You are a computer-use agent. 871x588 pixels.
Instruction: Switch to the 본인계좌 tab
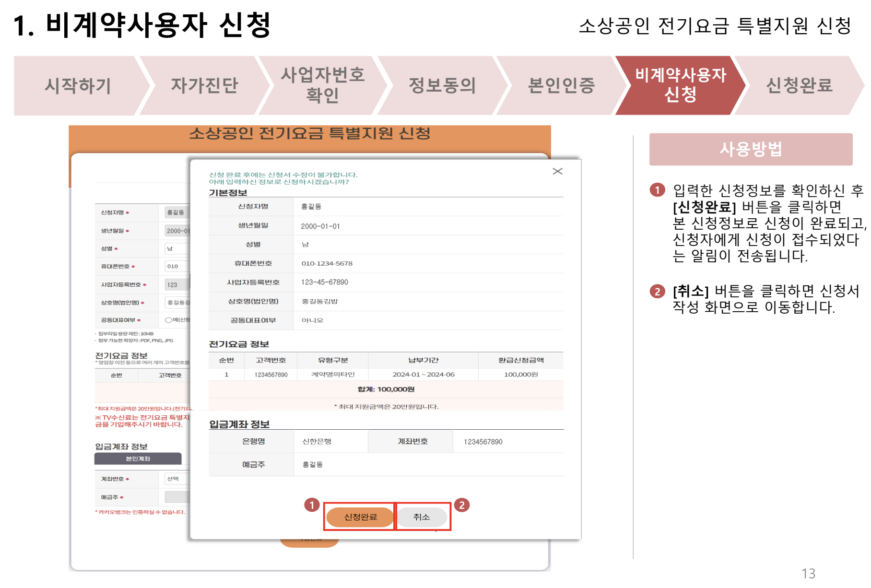click(x=138, y=459)
